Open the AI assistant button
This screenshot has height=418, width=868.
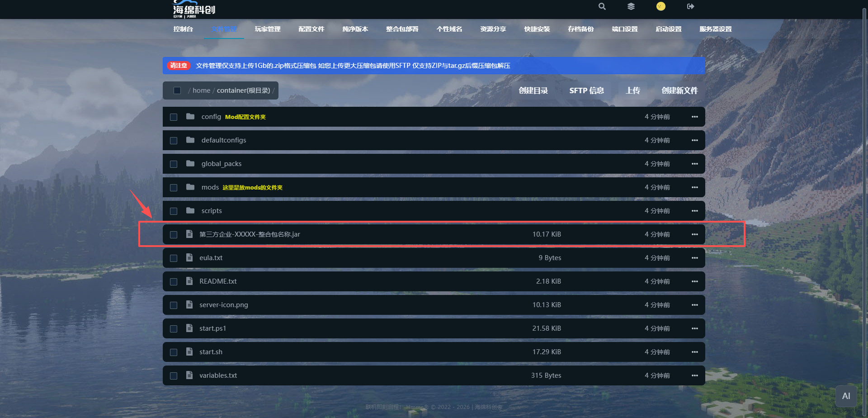coord(846,396)
